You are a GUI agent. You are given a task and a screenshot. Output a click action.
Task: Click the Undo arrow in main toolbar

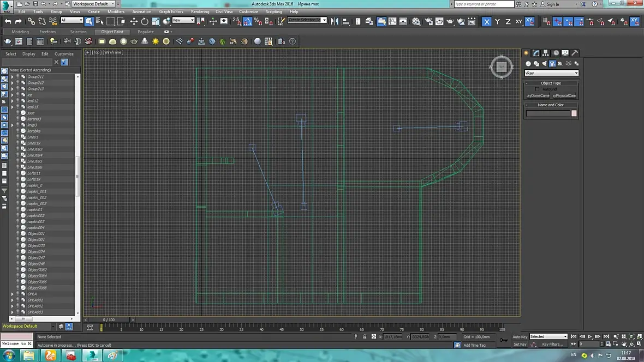click(x=8, y=21)
